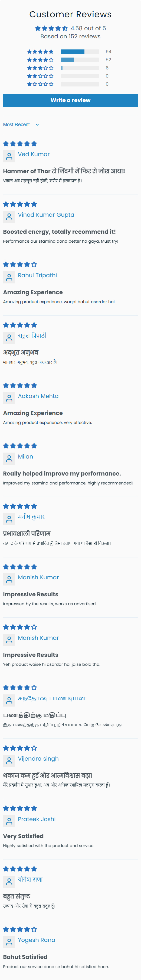Click the one-star rating row stars
Viewport: 141px width, 980px height.
[40, 84]
